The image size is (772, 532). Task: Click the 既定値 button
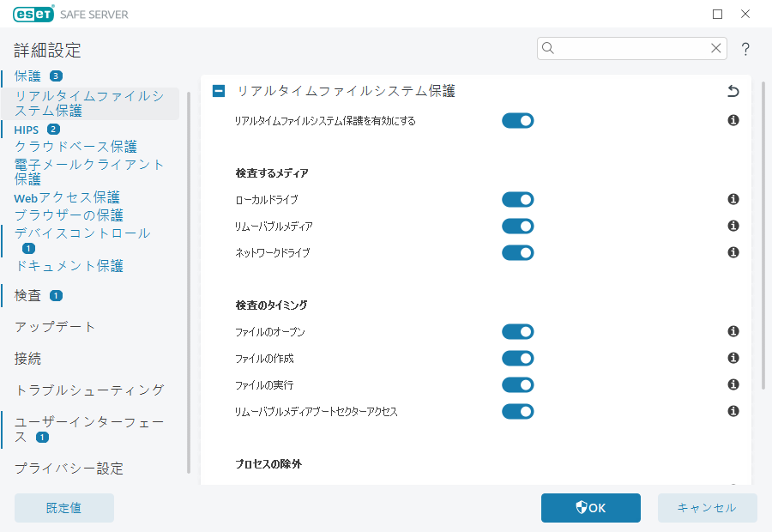pos(63,508)
